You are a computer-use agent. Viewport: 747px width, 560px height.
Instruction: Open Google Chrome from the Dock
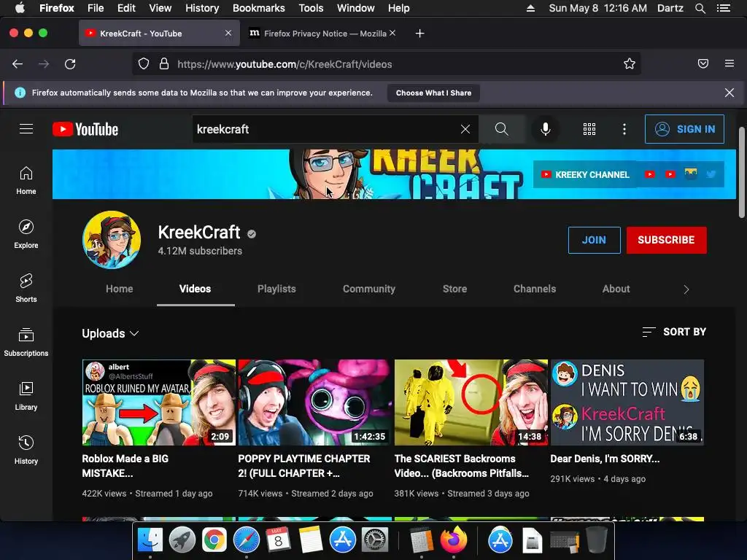(x=214, y=540)
